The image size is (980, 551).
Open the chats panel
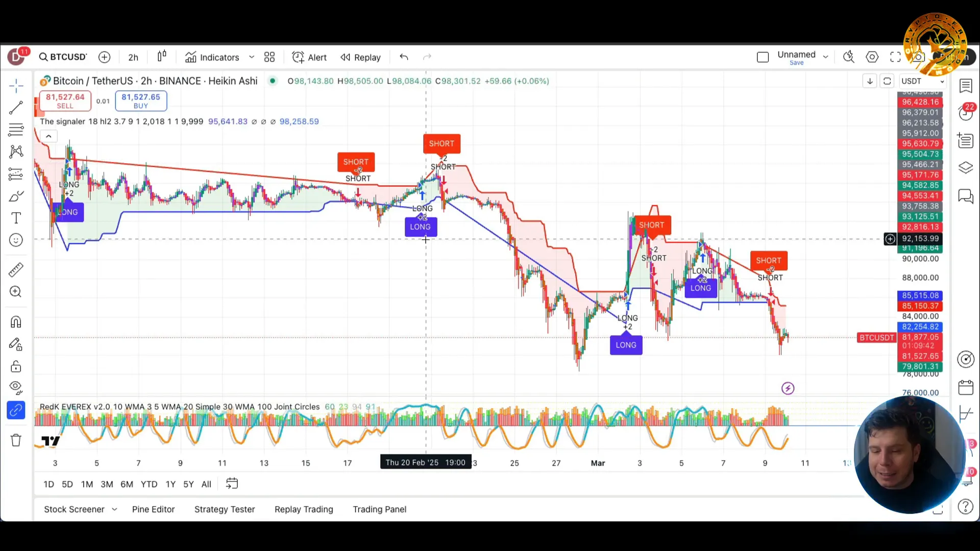966,196
